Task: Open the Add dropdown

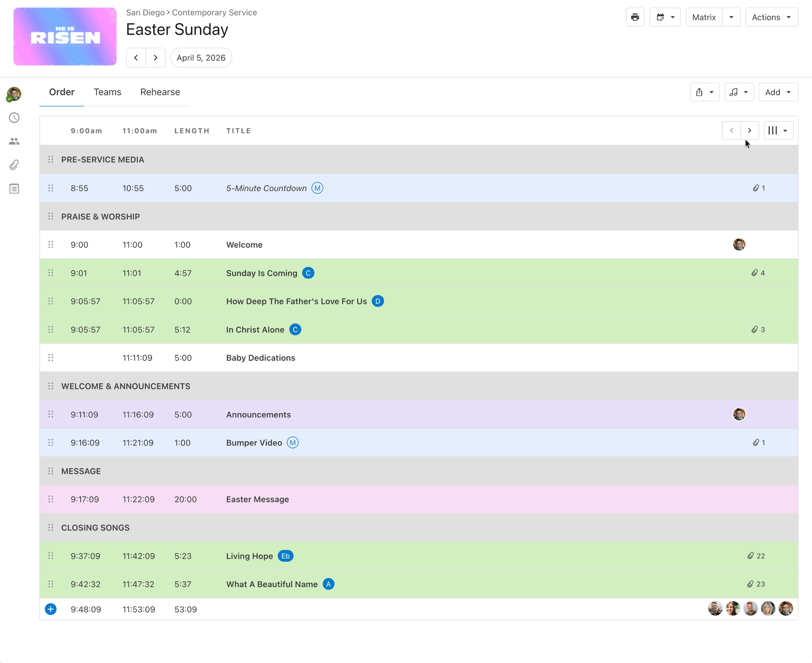Action: pos(778,92)
